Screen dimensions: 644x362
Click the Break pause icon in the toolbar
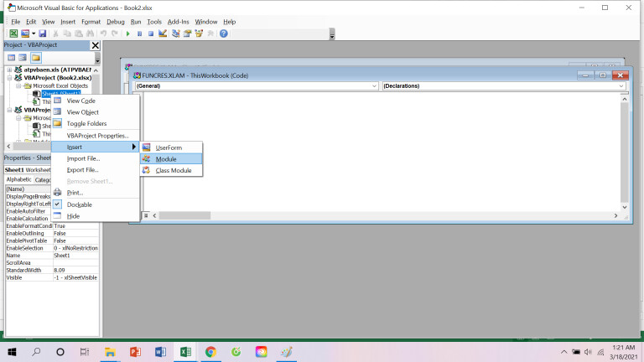(x=140, y=34)
